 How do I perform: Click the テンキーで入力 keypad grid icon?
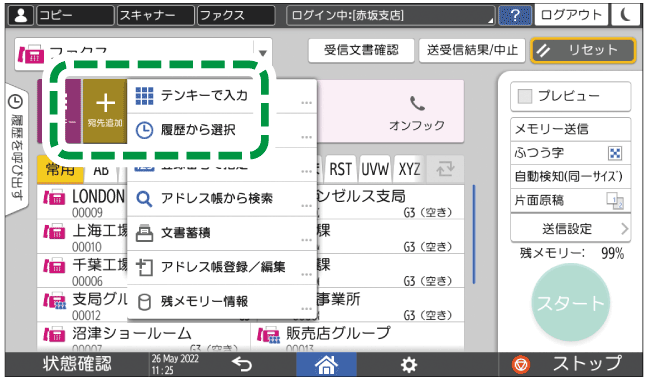[x=144, y=96]
